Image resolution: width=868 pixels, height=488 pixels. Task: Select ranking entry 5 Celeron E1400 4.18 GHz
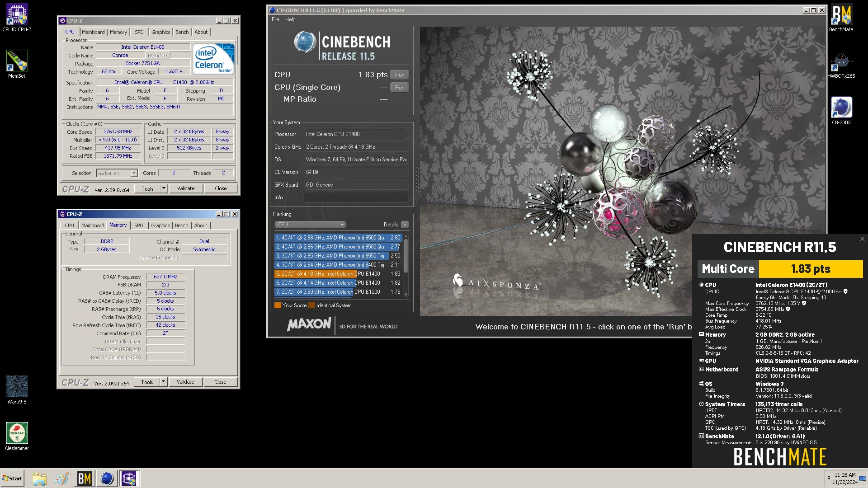click(x=338, y=274)
